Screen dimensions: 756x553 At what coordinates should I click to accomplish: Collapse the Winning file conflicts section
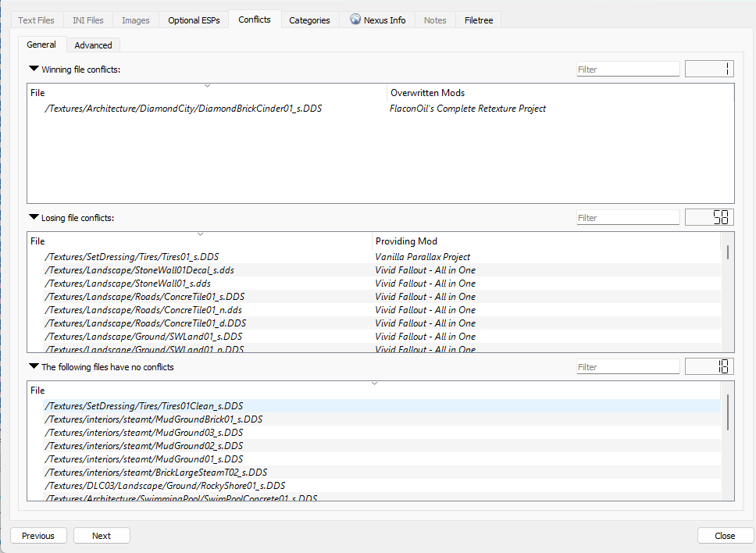(34, 69)
